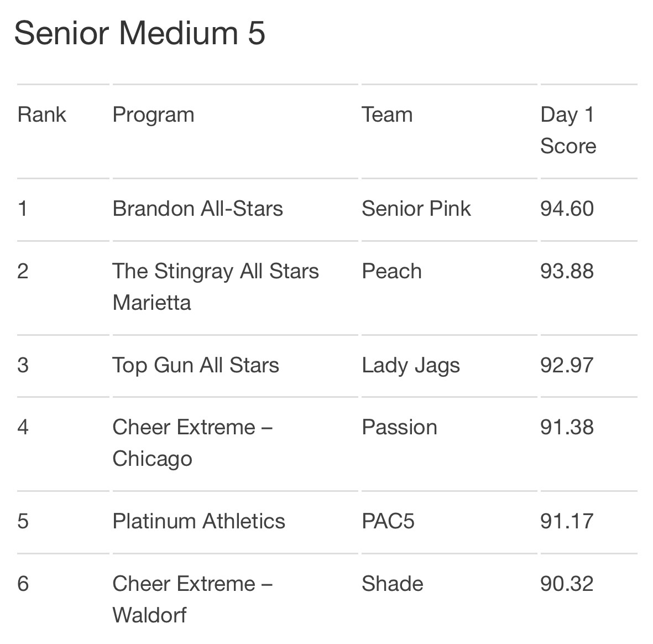Click the 93.88 score value
The image size is (653, 644).
tap(567, 271)
